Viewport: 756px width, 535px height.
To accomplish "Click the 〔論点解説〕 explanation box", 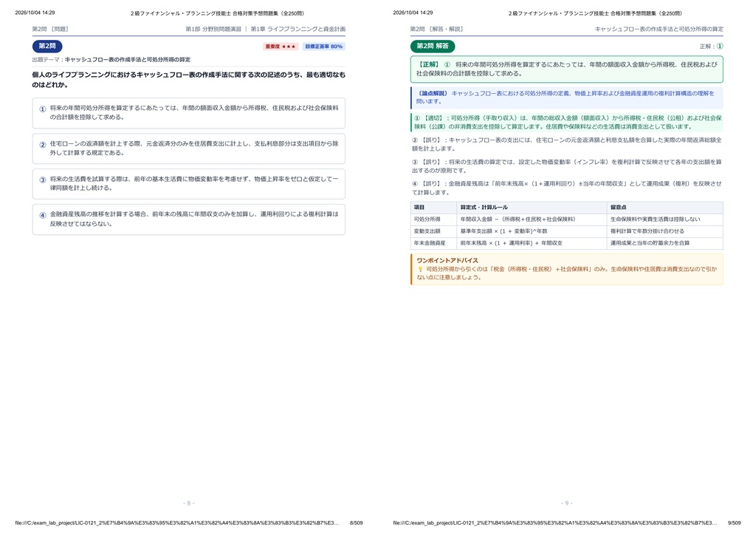I will coord(566,98).
